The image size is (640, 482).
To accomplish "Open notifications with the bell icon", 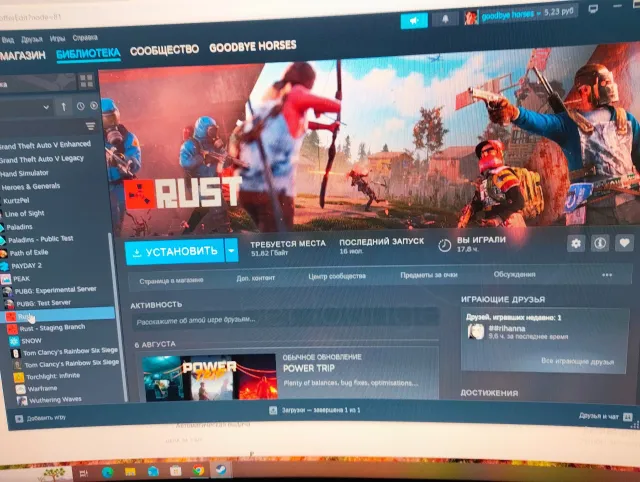I will pyautogui.click(x=445, y=19).
